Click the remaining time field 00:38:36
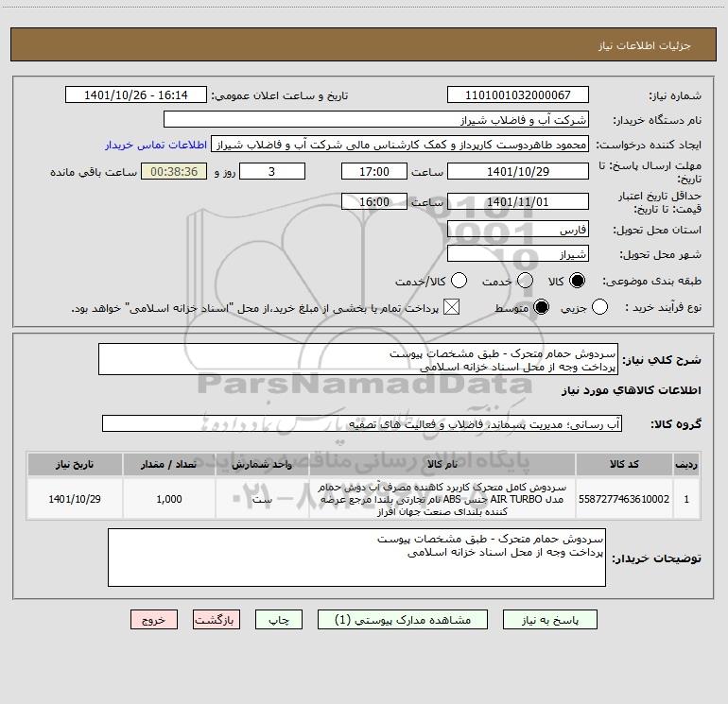This screenshot has height=704, width=728. [174, 171]
